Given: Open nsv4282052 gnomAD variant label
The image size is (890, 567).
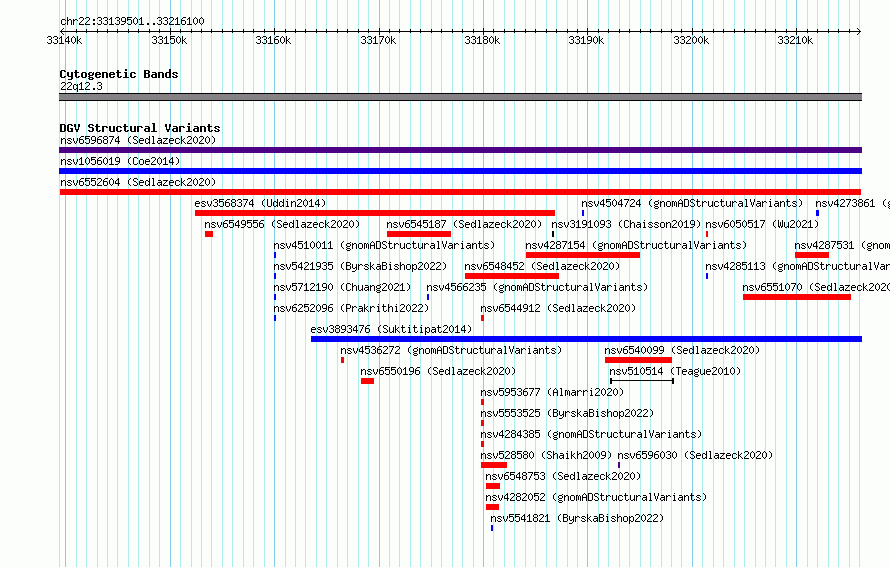Looking at the screenshot, I should (x=596, y=497).
